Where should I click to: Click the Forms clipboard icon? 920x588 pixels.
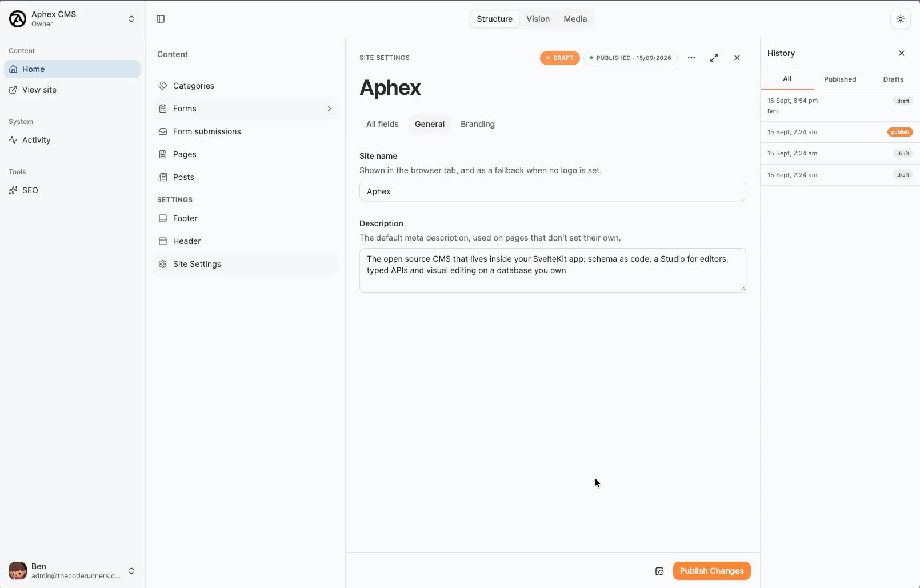coord(163,109)
